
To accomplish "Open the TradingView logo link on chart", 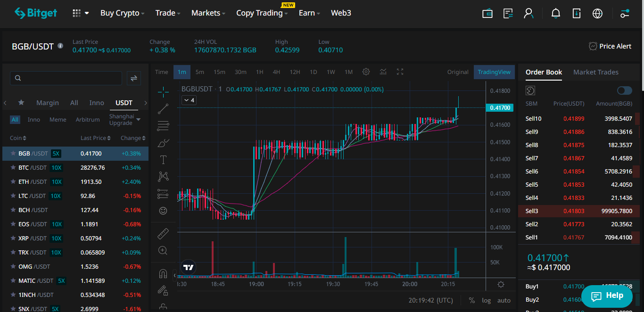I will coord(189,268).
